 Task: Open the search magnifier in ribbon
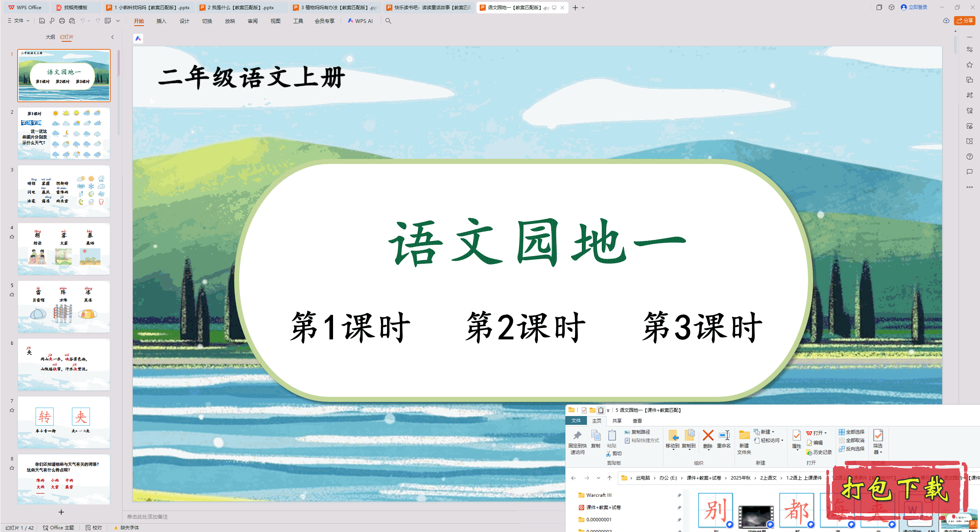388,21
